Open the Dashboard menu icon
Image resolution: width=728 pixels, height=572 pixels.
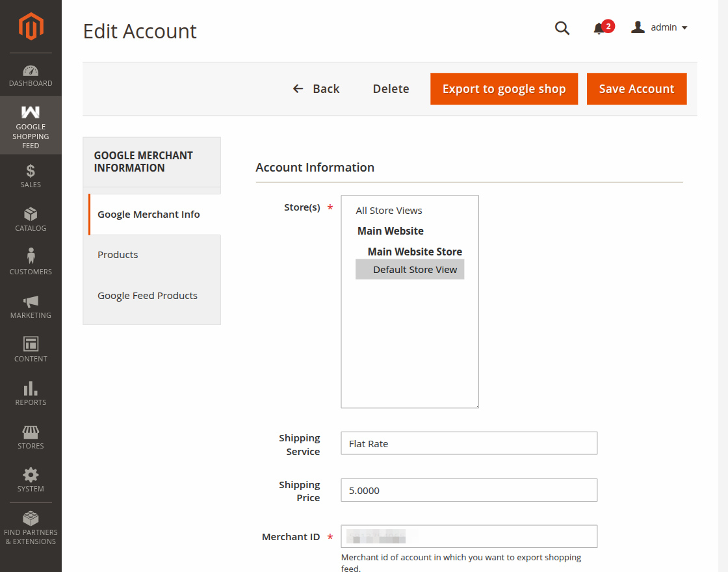click(31, 71)
